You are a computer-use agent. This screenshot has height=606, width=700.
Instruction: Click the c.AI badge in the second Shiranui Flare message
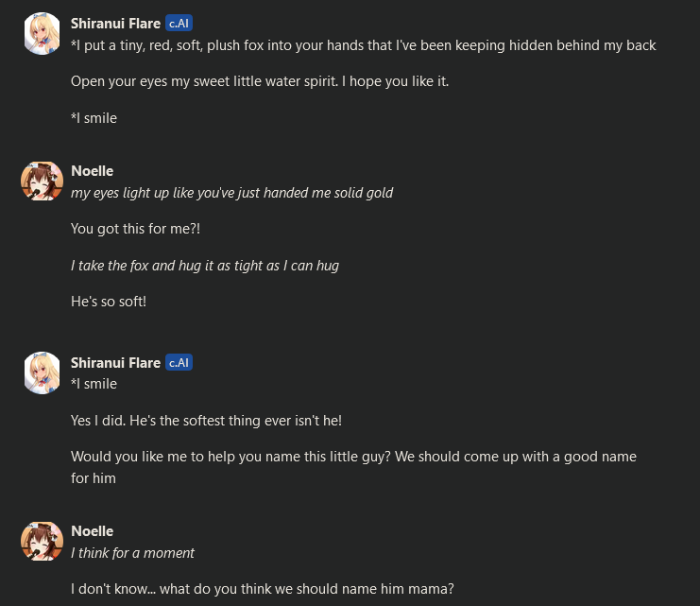point(179,362)
